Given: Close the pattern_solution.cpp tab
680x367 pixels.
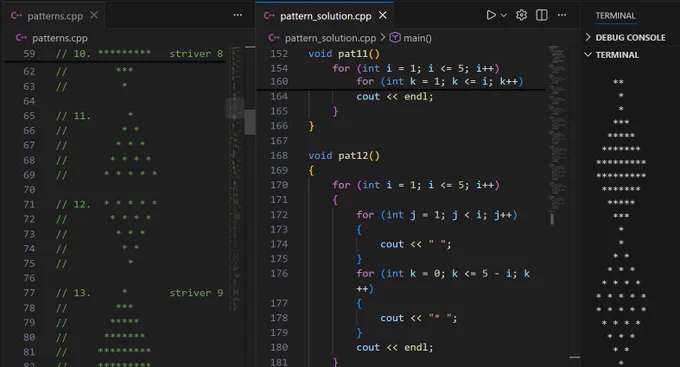Looking at the screenshot, I should coord(382,16).
